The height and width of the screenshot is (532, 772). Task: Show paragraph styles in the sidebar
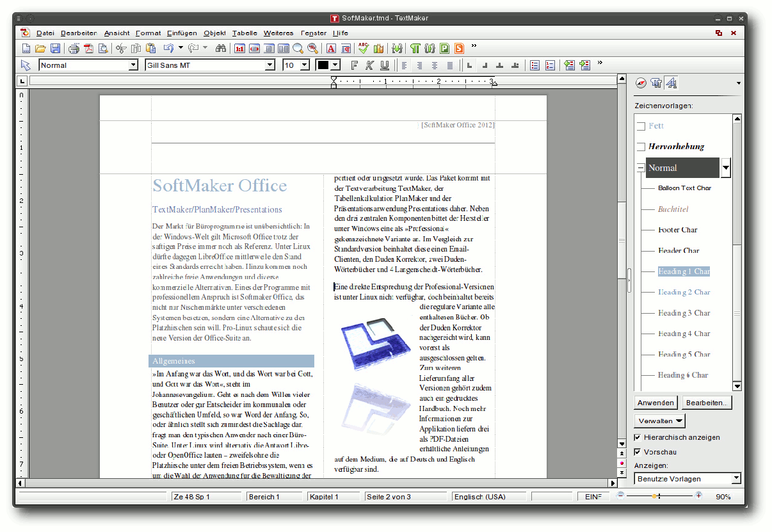pyautogui.click(x=655, y=83)
